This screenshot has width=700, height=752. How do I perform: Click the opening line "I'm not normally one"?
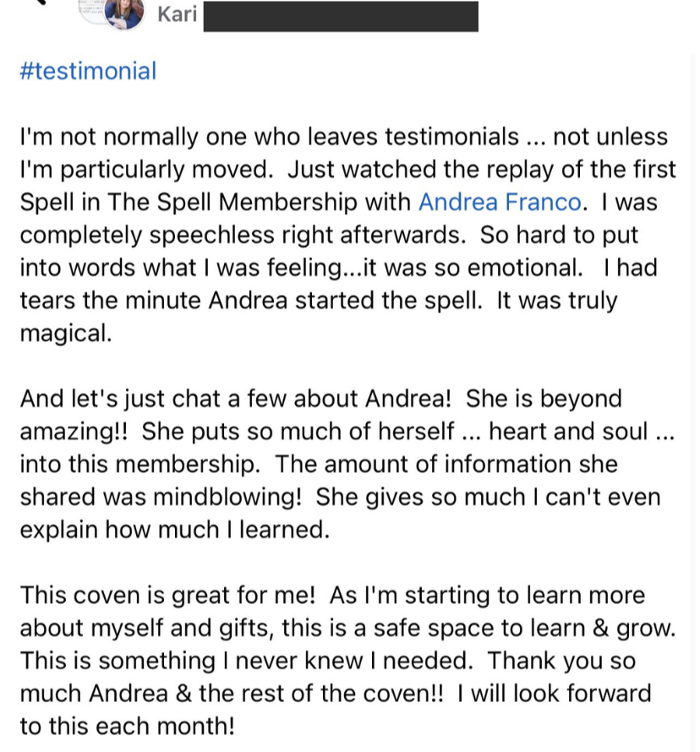point(120,136)
